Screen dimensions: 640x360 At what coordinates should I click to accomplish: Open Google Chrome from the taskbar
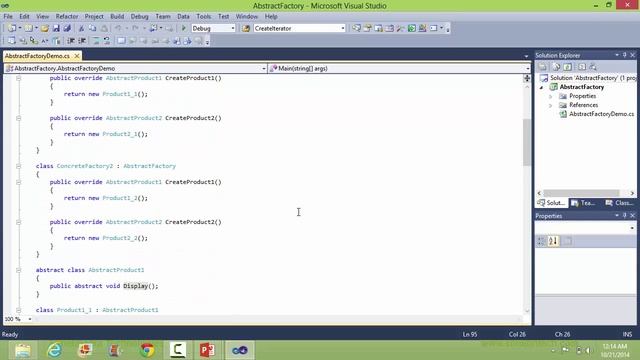point(147,350)
